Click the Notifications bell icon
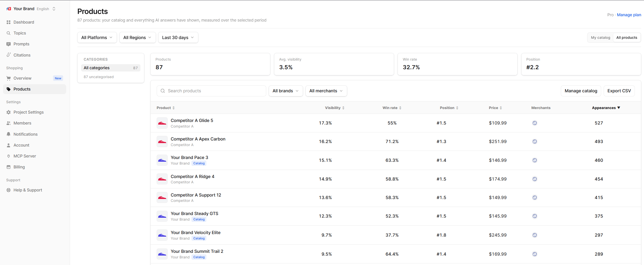This screenshot has height=265, width=644. [x=9, y=134]
